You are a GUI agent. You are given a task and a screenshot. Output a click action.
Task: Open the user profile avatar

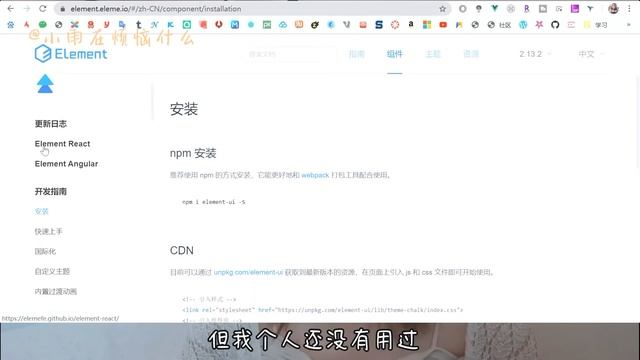point(613,9)
